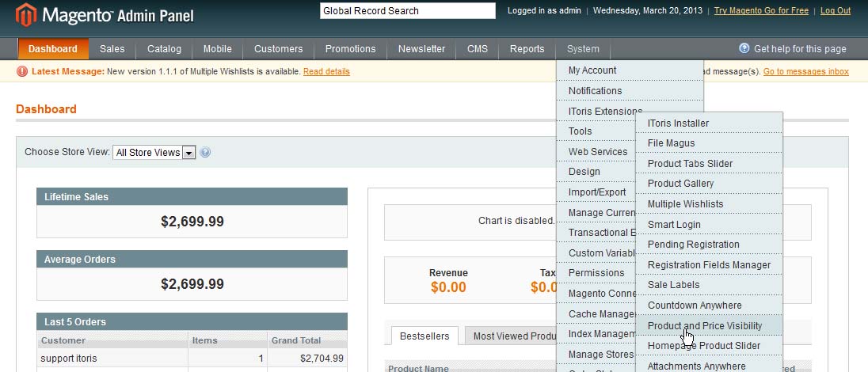This screenshot has width=868, height=372.
Task: Open the System menu
Action: [x=583, y=49]
